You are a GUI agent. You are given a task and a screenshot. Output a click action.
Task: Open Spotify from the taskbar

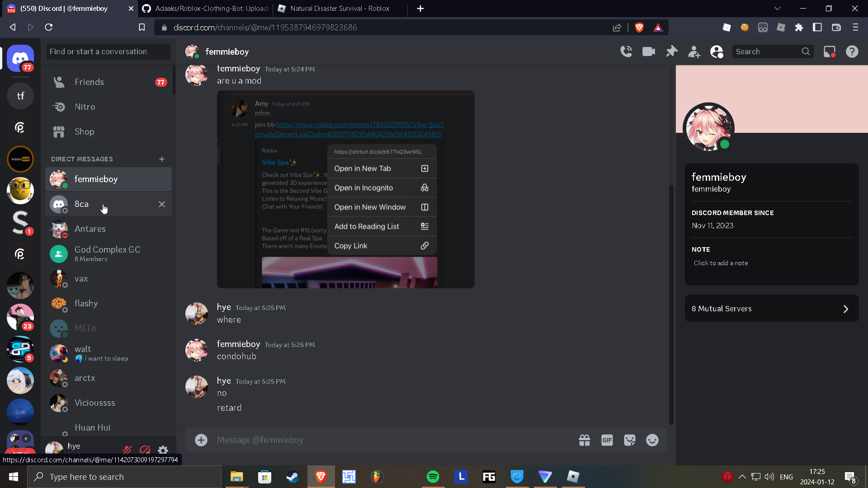pos(433,477)
